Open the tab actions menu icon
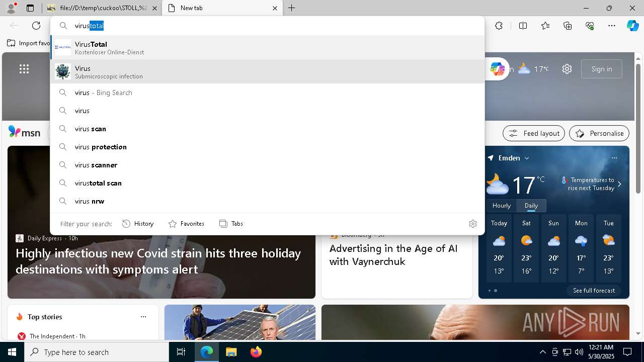This screenshot has width=644, height=362. [30, 8]
